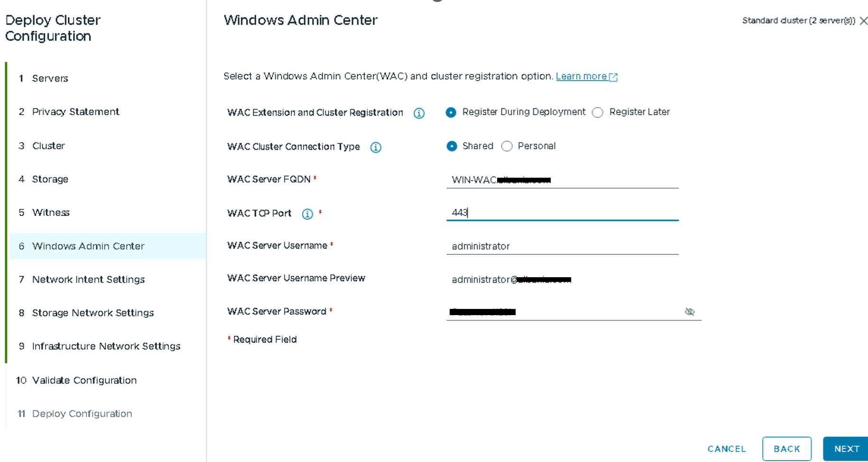Select Register Later radio button
This screenshot has height=462, width=868.
pos(598,112)
